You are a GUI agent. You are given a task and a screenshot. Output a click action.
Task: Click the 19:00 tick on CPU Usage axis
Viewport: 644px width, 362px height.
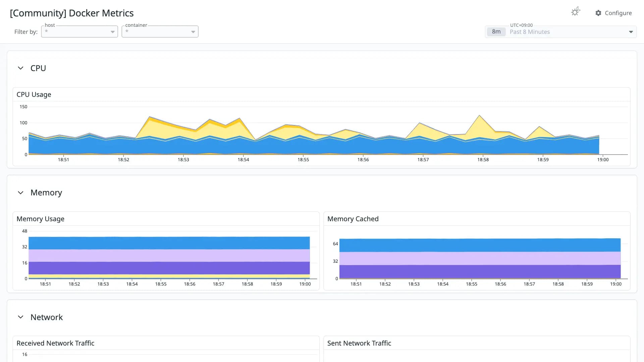click(603, 160)
